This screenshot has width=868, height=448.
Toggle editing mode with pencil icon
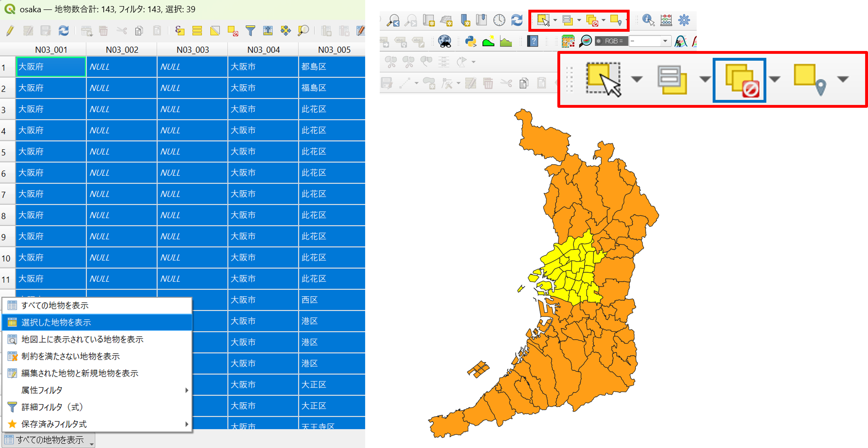pos(10,31)
